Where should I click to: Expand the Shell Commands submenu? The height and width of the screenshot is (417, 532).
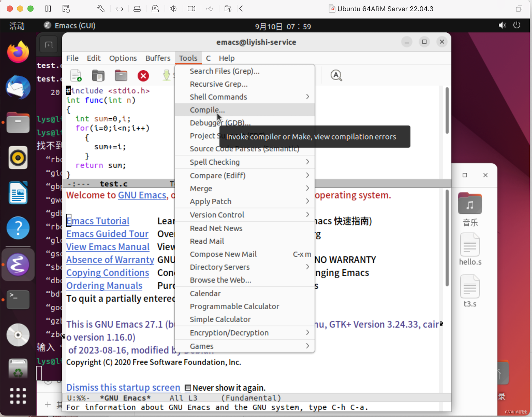[x=245, y=97]
